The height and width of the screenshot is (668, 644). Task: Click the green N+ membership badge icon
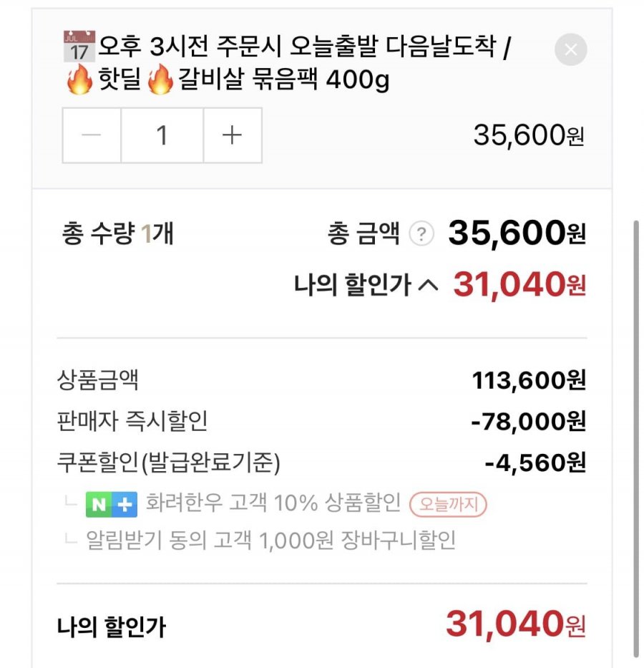[x=111, y=505]
